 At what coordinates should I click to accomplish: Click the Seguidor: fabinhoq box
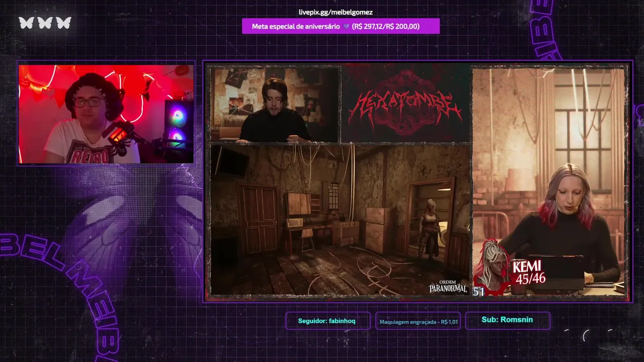click(327, 321)
